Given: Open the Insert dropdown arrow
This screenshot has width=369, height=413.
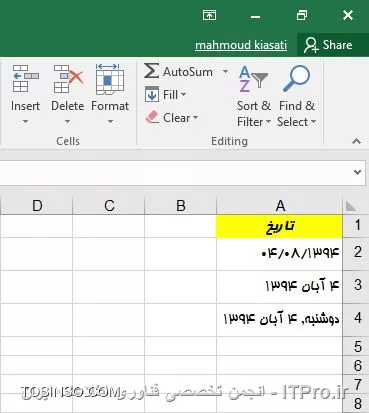Looking at the screenshot, I should (25, 122).
